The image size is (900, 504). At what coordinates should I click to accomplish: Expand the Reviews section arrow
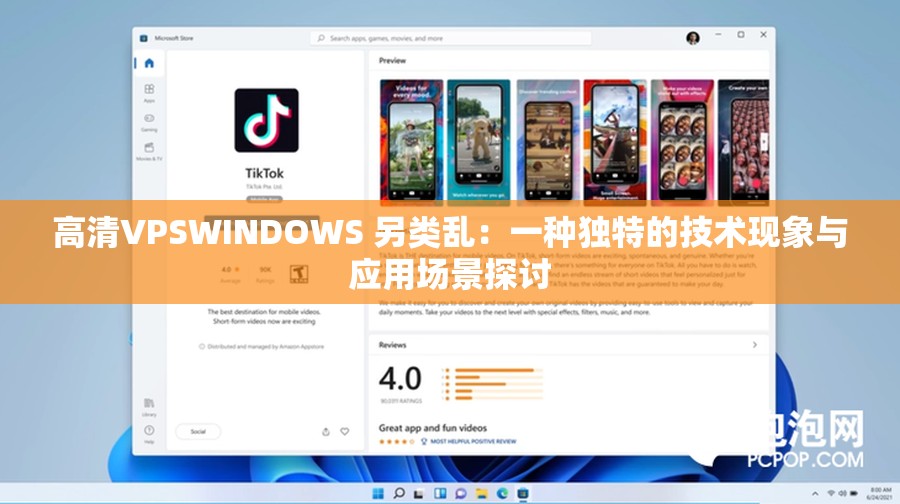755,345
